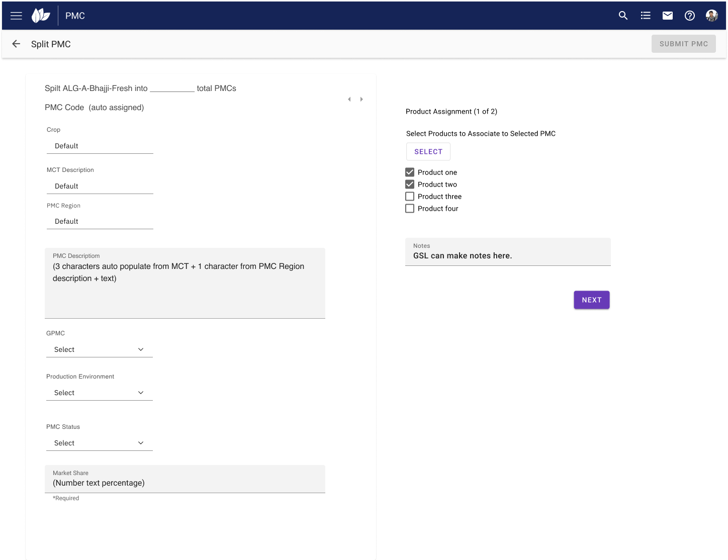Open the hamburger navigation menu
The height and width of the screenshot is (560, 728).
point(16,16)
